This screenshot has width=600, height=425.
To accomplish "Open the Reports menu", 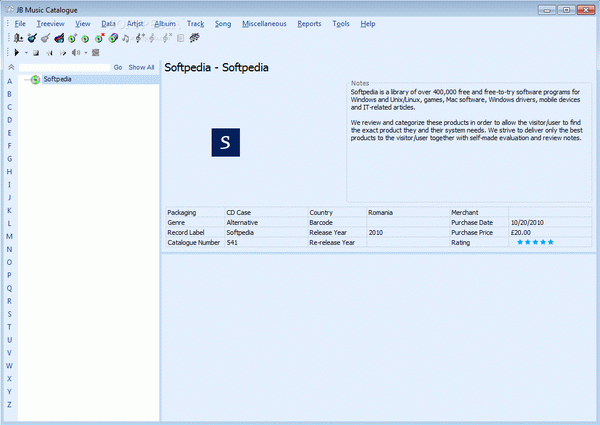I will (x=309, y=24).
